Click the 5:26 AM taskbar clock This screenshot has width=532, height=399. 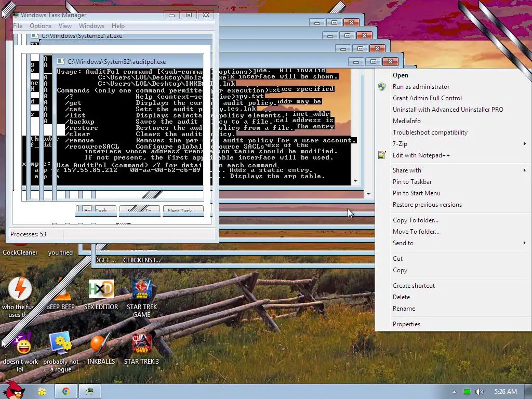pyautogui.click(x=506, y=392)
